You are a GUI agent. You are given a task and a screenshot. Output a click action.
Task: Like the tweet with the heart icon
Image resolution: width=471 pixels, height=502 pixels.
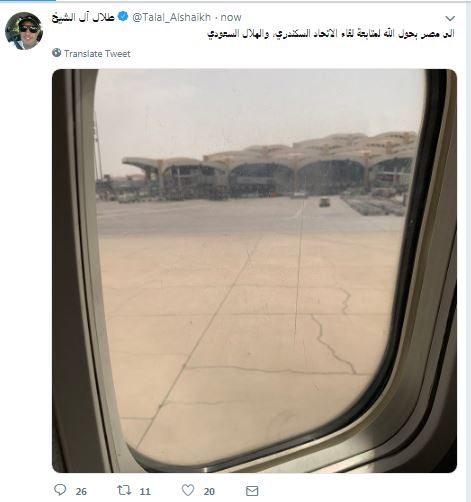click(x=188, y=490)
